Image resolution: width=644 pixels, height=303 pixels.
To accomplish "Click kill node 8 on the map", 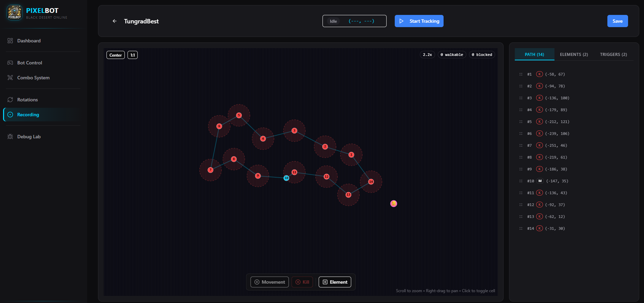I will tap(234, 159).
